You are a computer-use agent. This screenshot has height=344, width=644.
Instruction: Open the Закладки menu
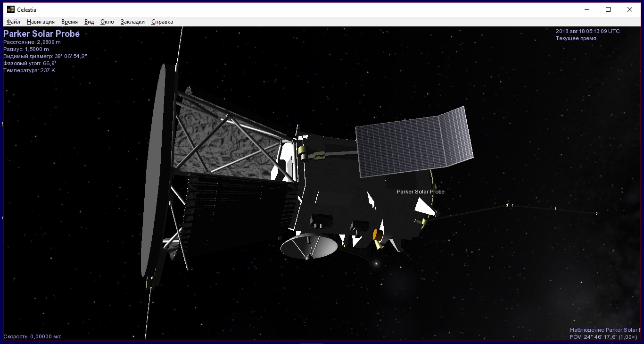pos(132,22)
